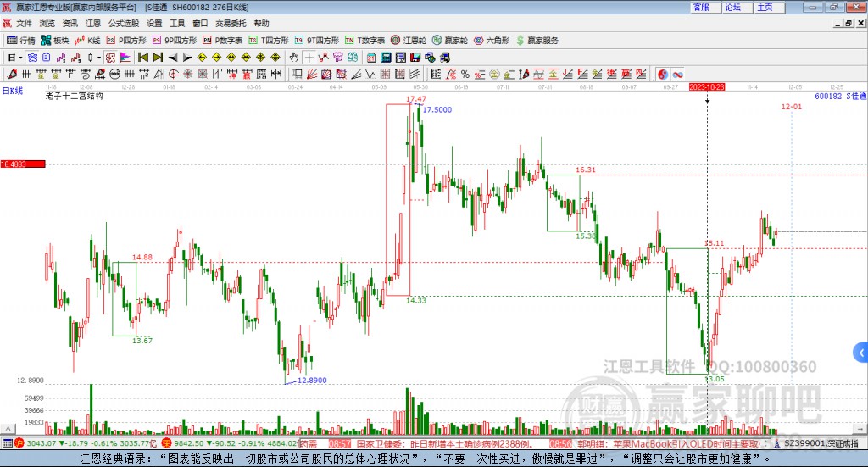Jump to the first bar with the skip-to-start arrow
Screen dimensions: 868x467
(142, 58)
